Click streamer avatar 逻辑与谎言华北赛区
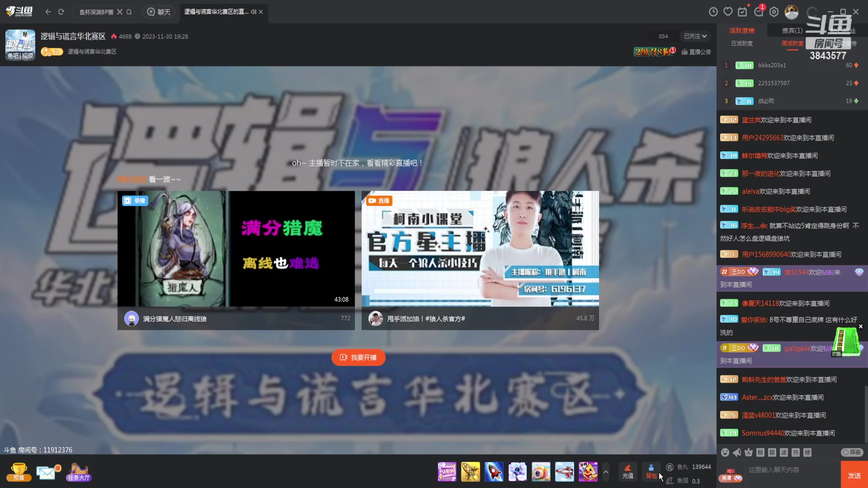The image size is (868, 488). point(20,44)
